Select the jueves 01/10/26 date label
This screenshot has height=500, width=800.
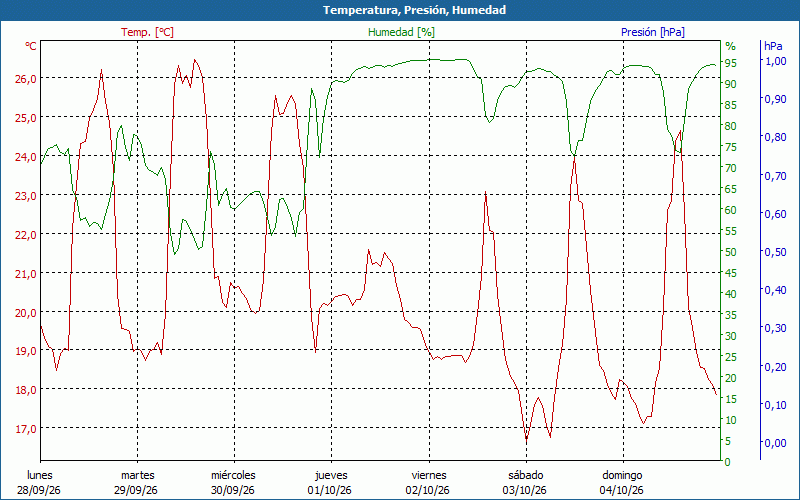coord(330,483)
